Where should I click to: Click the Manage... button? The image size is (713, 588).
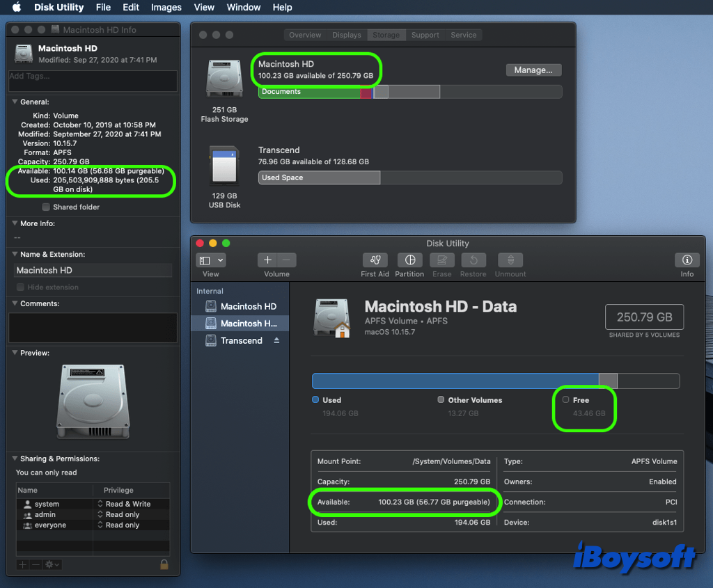533,70
